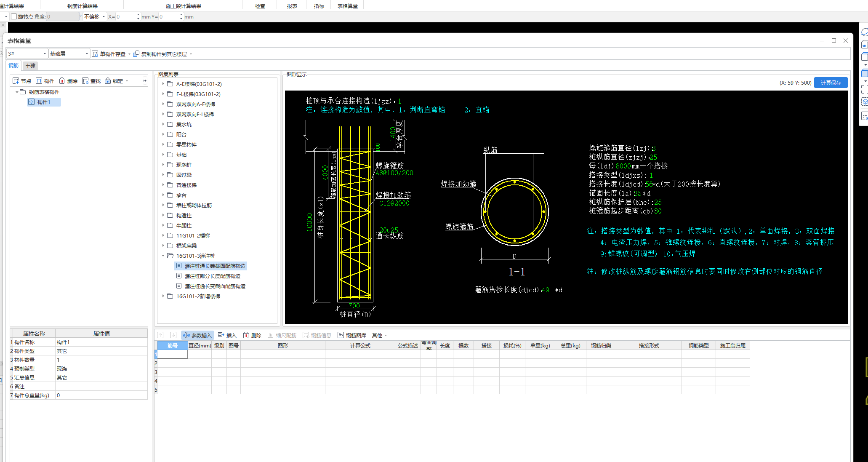Click 删除 delete row in rebar toolbar

click(x=253, y=335)
